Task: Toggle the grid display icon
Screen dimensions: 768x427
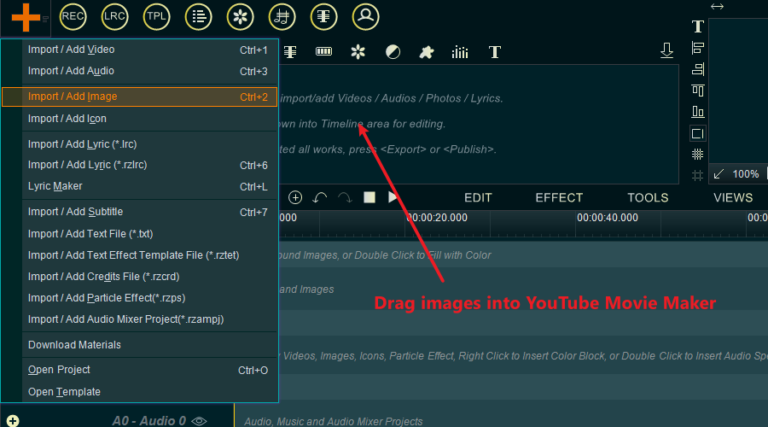Action: [697, 155]
